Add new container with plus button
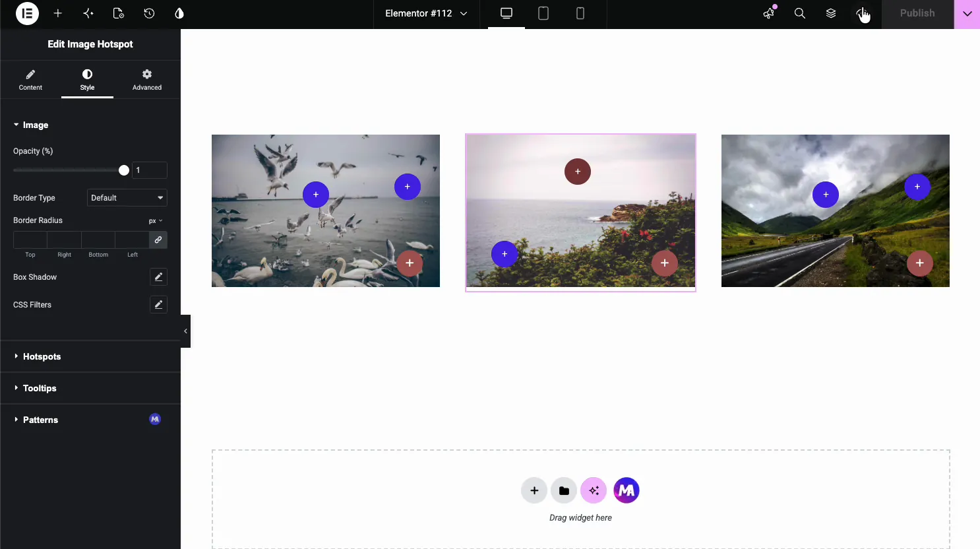The width and height of the screenshot is (980, 549). tap(534, 490)
